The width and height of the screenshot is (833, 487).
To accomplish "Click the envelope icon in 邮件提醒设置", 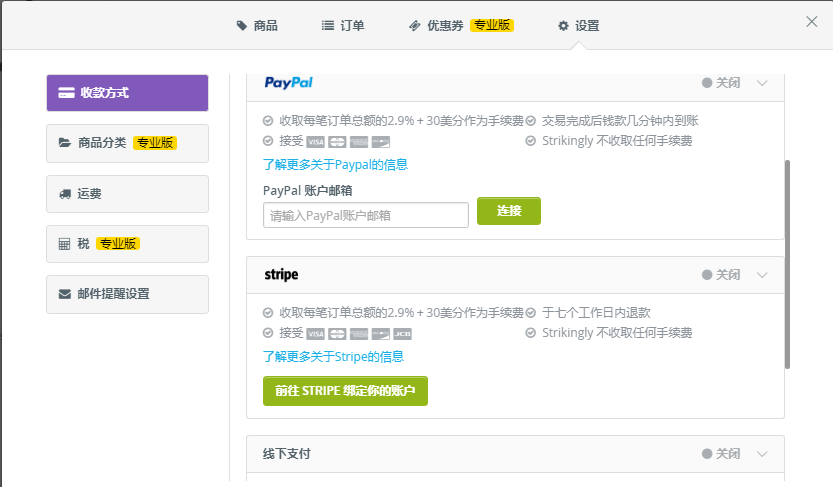I will [x=64, y=294].
